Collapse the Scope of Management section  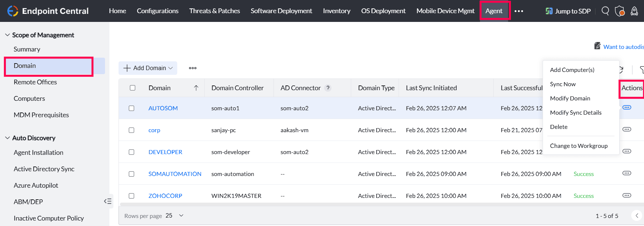click(7, 35)
